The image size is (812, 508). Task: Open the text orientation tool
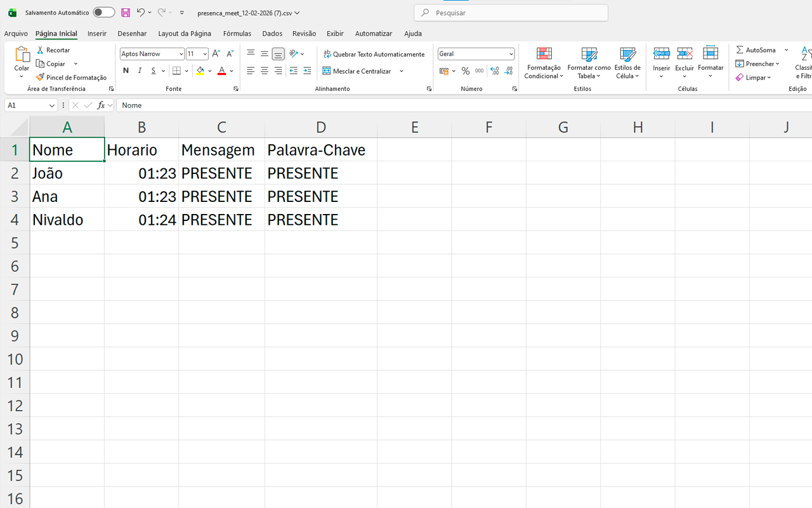[294, 54]
